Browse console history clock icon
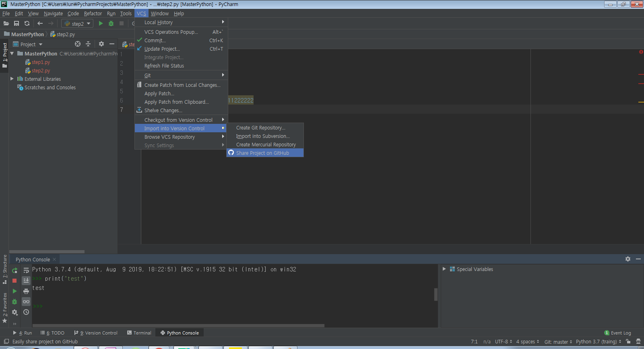The image size is (644, 349). [26, 312]
